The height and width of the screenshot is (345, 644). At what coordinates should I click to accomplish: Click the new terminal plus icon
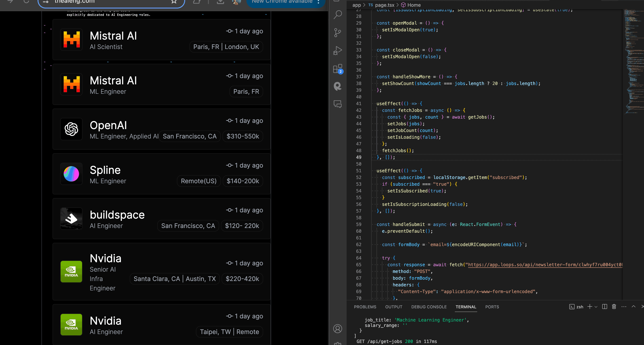(589, 307)
